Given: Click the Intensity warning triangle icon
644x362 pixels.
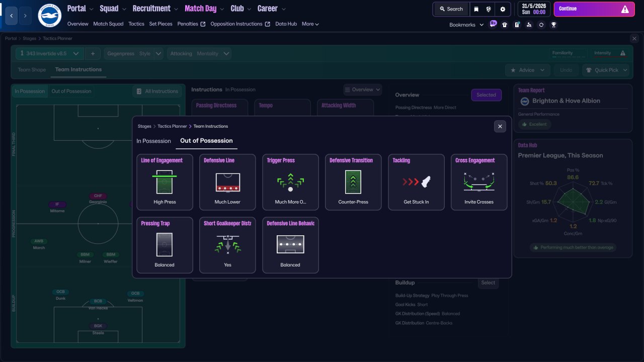Looking at the screenshot, I should 623,53.
